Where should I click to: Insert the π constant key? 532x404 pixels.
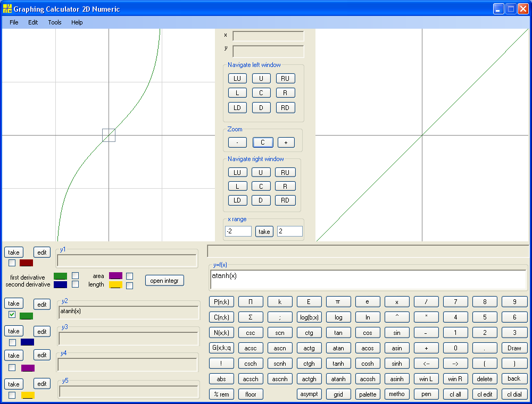coord(338,301)
